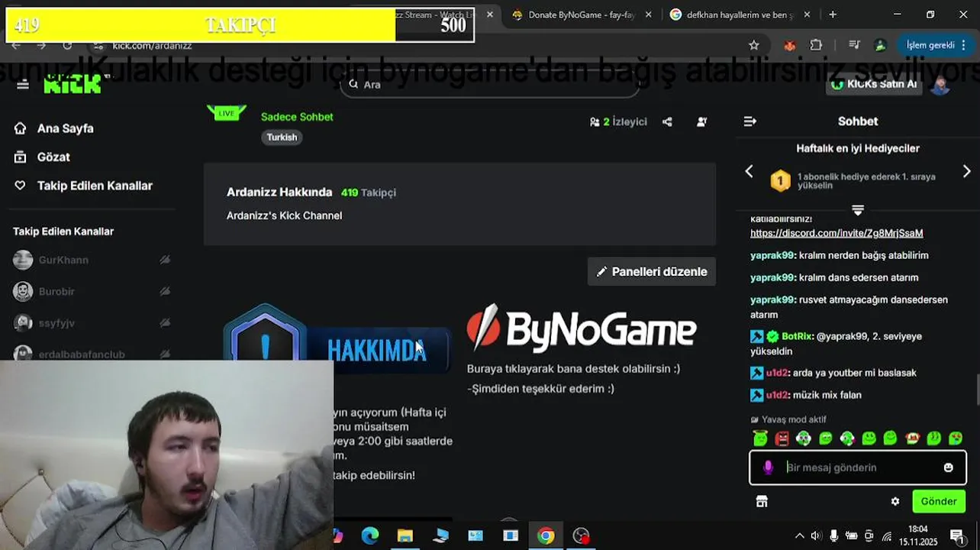Image resolution: width=980 pixels, height=550 pixels.
Task: Collapse the Sohbet chat panel
Action: click(750, 121)
